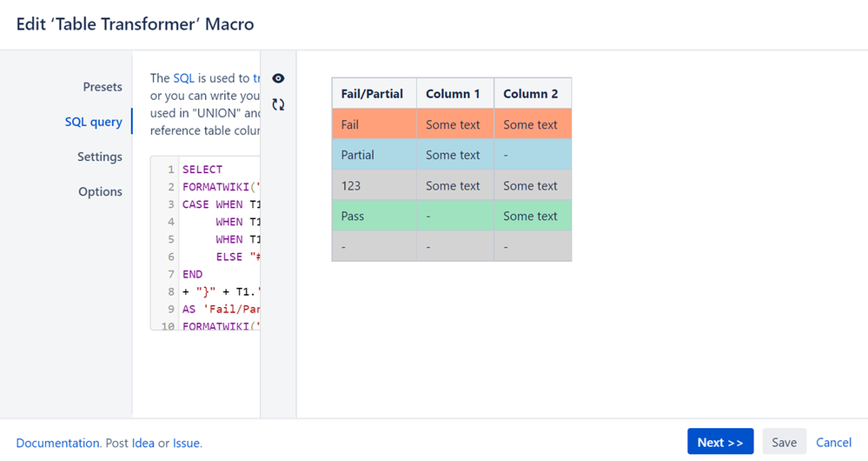Click the Issue link
The width and height of the screenshot is (868, 461).
[186, 443]
